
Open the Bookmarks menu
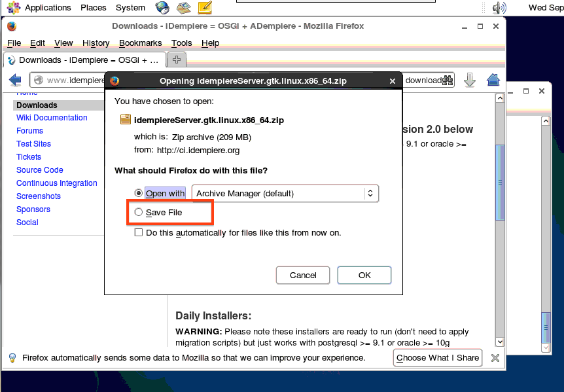[x=140, y=43]
